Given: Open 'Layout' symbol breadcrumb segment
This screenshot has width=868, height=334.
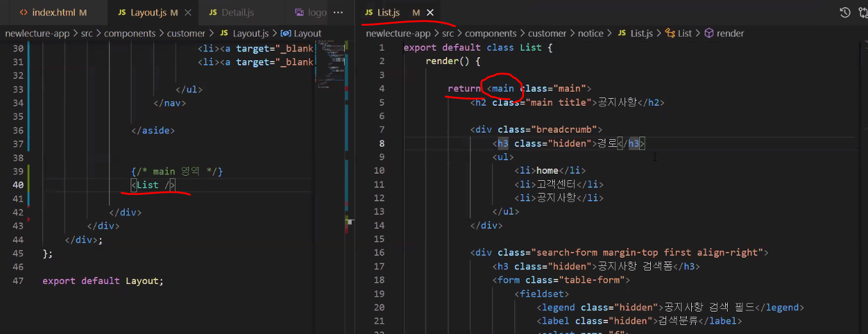Looking at the screenshot, I should (x=307, y=33).
